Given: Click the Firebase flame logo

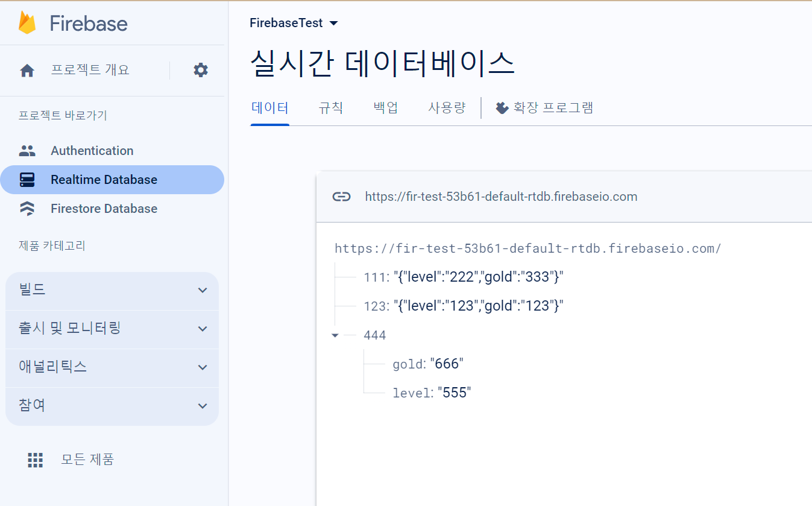Looking at the screenshot, I should (28, 23).
